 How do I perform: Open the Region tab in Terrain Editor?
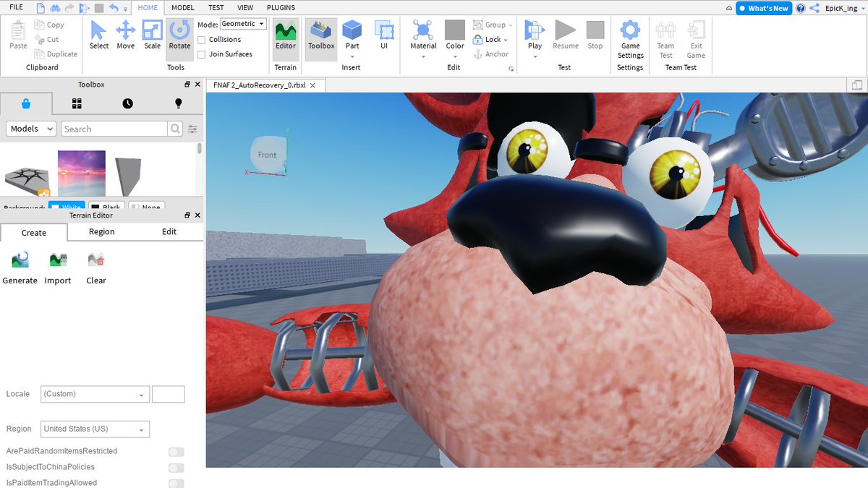coord(102,232)
